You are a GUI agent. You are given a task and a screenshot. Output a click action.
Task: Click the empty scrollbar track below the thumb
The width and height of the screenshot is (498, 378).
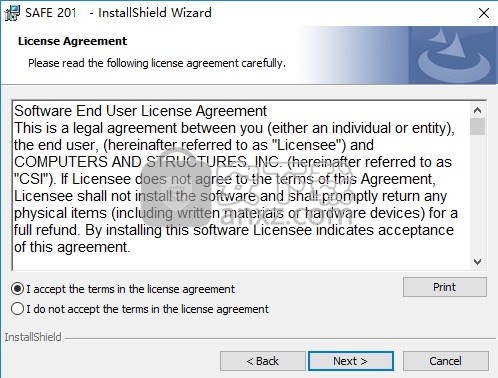point(478,195)
